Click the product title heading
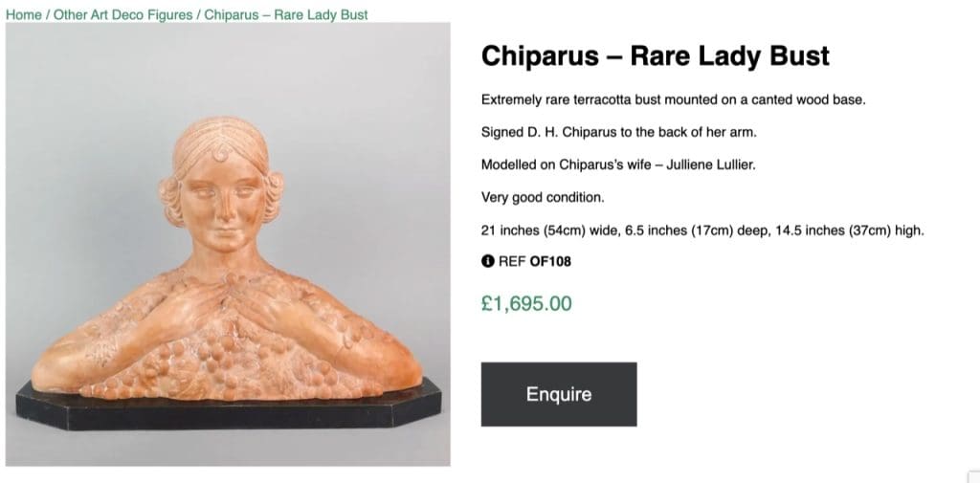The height and width of the screenshot is (483, 980). point(655,55)
